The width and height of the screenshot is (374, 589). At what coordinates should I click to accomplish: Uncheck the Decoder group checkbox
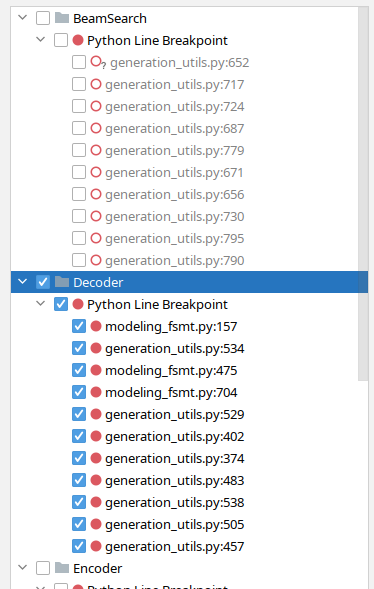pyautogui.click(x=43, y=282)
